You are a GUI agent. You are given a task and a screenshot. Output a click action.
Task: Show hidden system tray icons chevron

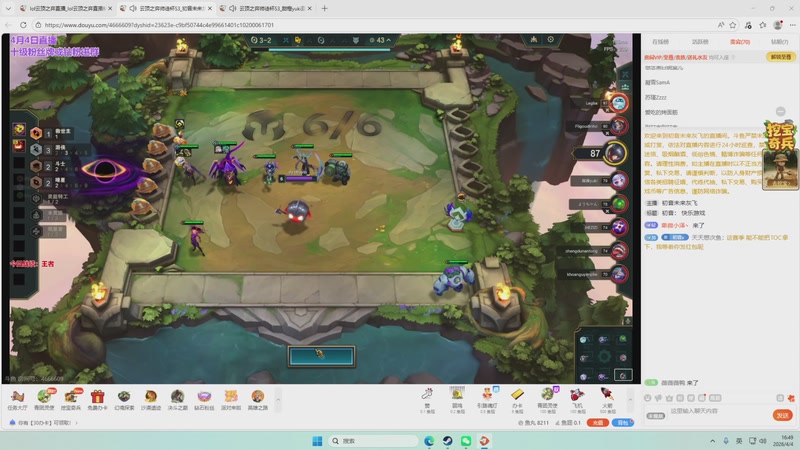click(x=712, y=441)
